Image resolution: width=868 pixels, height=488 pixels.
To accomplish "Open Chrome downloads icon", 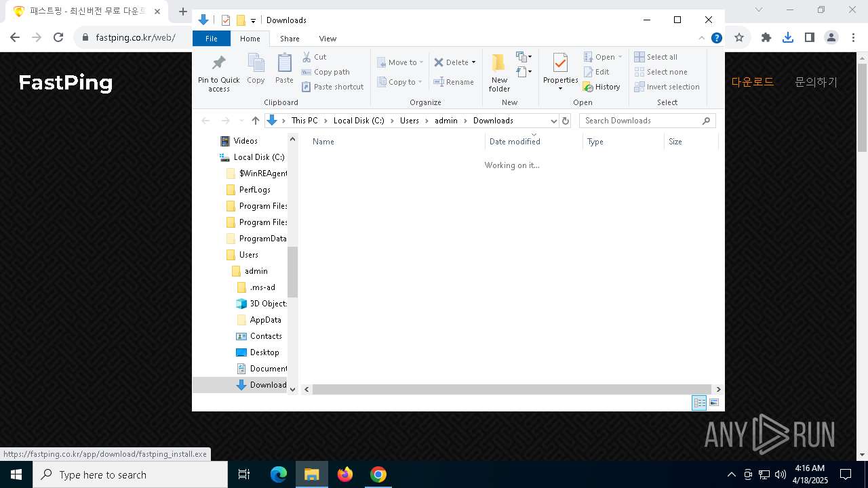I will pyautogui.click(x=787, y=37).
